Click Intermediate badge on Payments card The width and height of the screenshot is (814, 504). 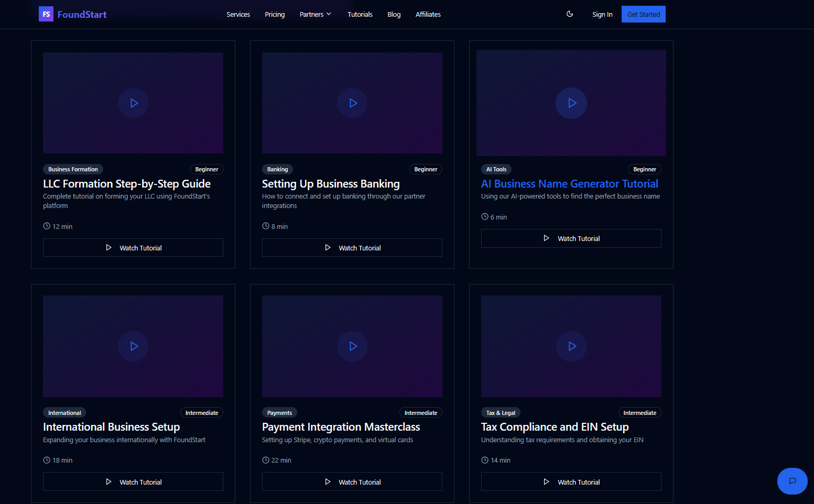pyautogui.click(x=421, y=413)
